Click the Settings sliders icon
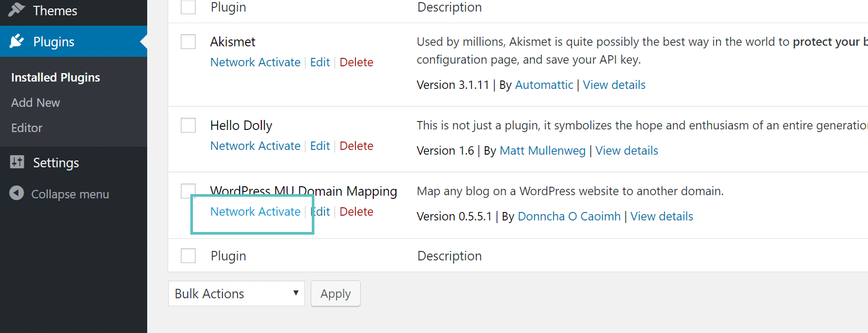 [17, 162]
